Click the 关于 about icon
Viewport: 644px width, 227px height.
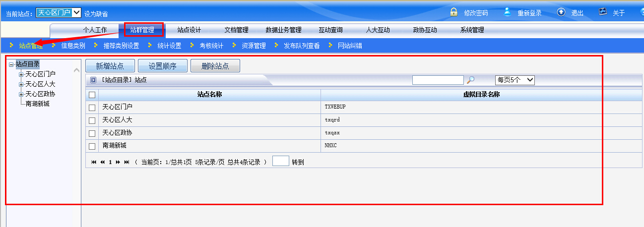(x=603, y=11)
